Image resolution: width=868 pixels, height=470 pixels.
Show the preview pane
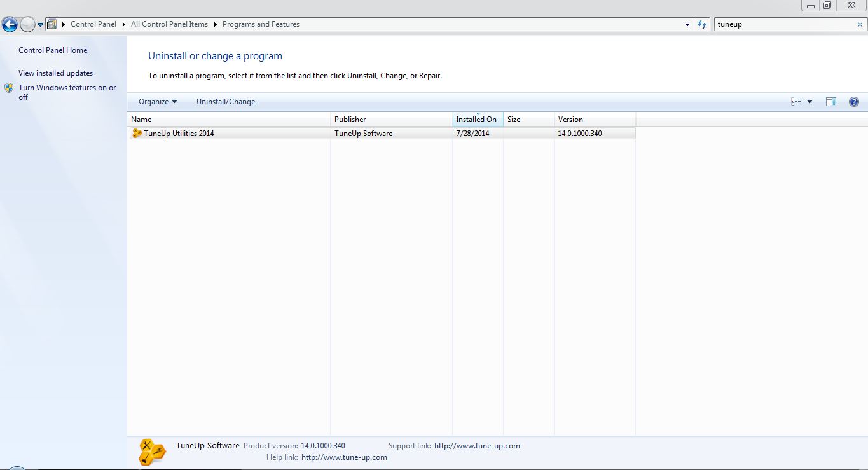pyautogui.click(x=831, y=102)
